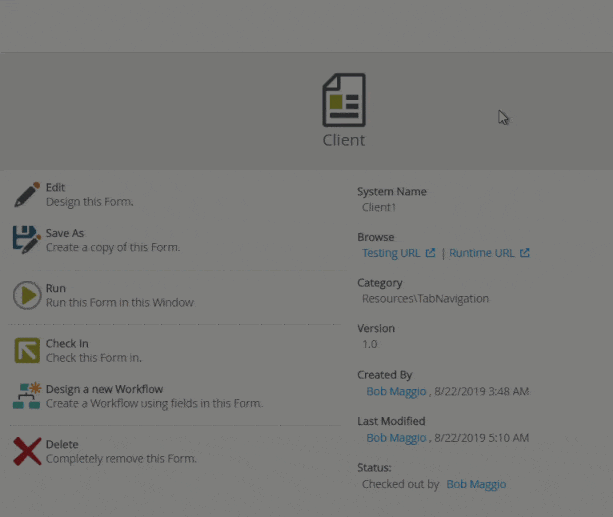Click the System Name value Client1
Image resolution: width=613 pixels, height=517 pixels.
pyautogui.click(x=379, y=207)
